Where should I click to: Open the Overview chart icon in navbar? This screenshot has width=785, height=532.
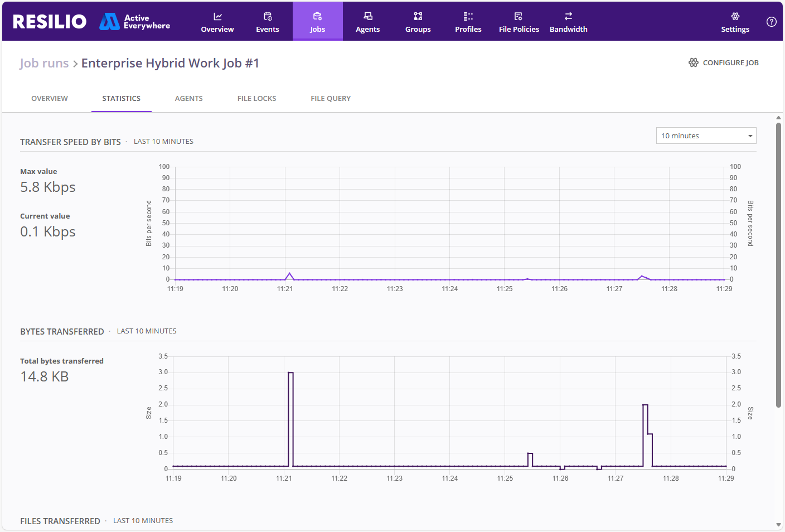(217, 17)
